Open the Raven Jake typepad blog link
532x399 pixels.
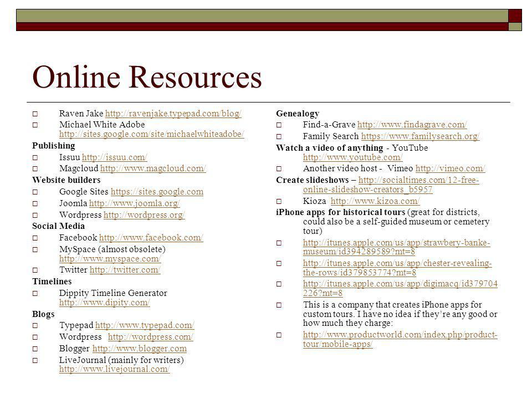(x=173, y=113)
